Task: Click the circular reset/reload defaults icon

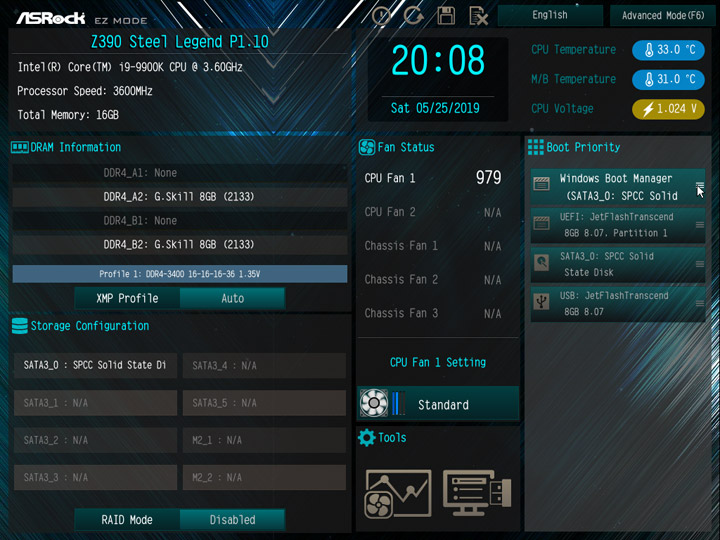Action: tap(414, 16)
